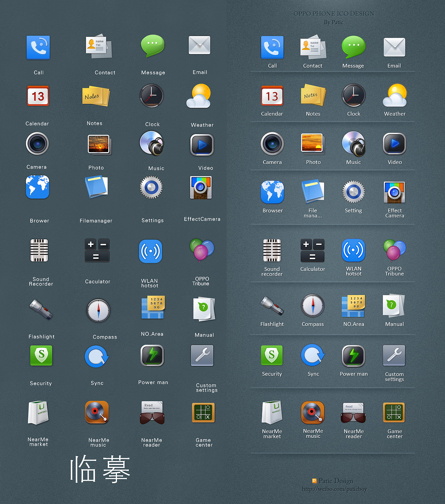Turn on the Flashlight icon in the OPPO design set
Image resolution: width=445 pixels, height=504 pixels.
[x=272, y=306]
